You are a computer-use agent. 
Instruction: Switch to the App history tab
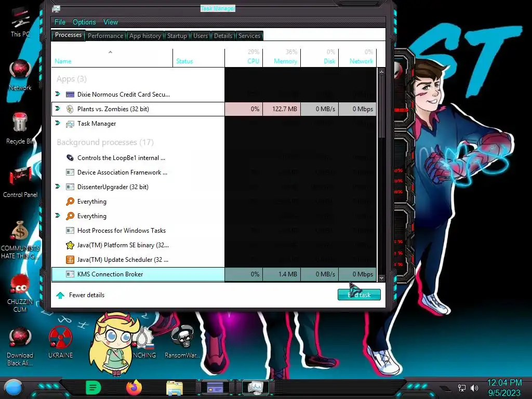click(x=145, y=36)
